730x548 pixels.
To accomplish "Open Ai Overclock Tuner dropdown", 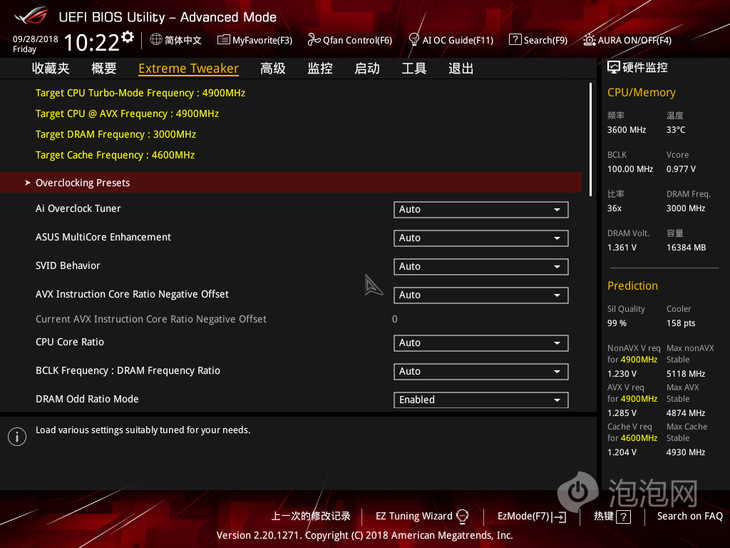I will pos(480,210).
